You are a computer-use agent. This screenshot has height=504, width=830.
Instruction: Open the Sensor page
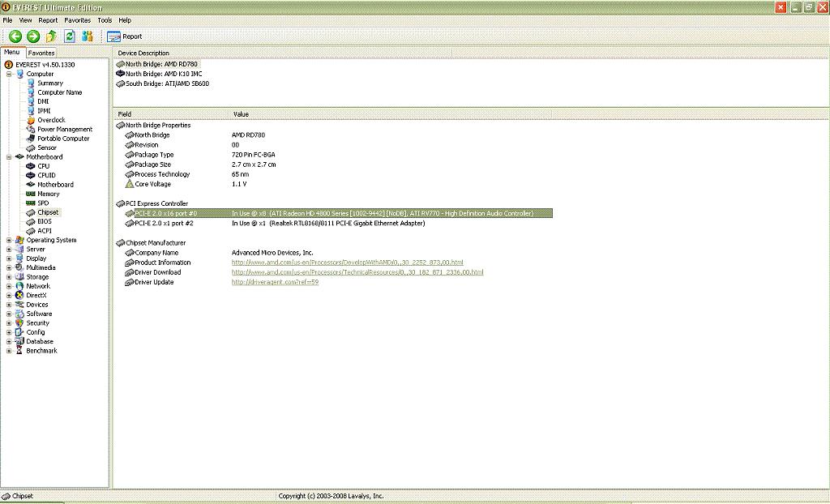(x=46, y=147)
